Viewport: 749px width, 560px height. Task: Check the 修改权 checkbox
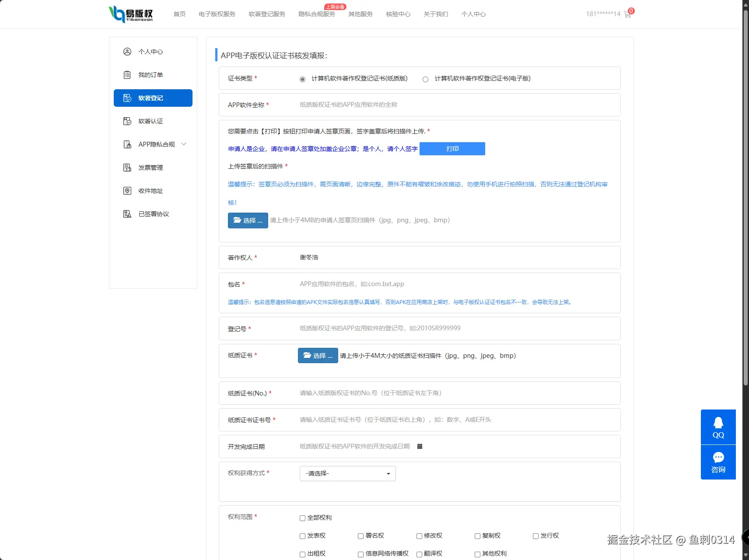(x=419, y=536)
